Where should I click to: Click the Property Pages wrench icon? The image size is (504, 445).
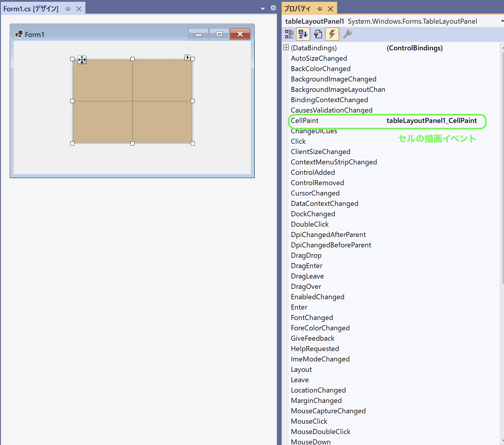[347, 34]
